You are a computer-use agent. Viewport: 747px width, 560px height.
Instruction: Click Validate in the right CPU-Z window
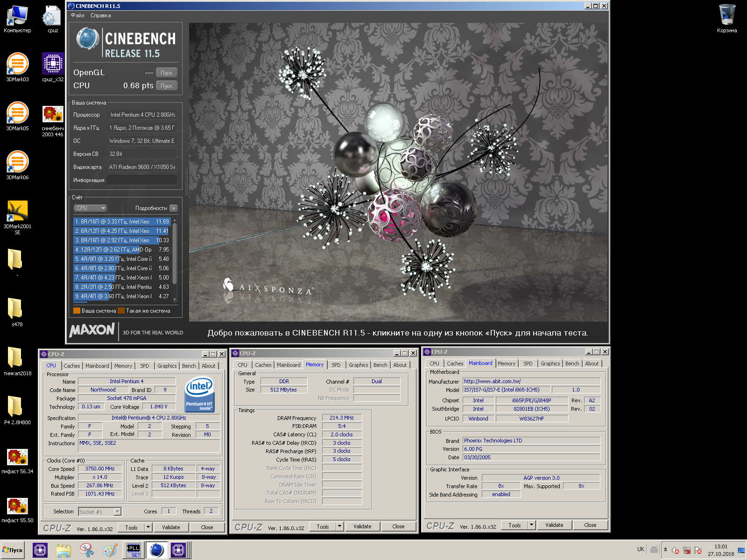(x=554, y=525)
